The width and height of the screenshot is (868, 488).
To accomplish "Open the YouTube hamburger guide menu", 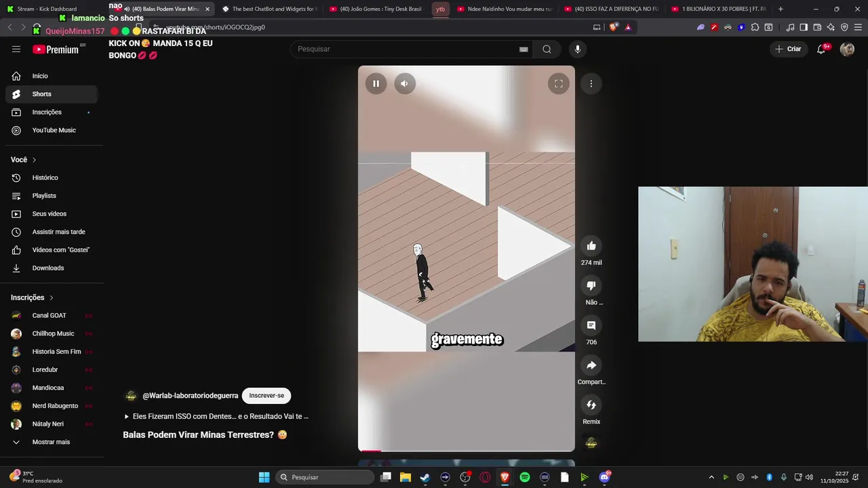I will pos(16,49).
